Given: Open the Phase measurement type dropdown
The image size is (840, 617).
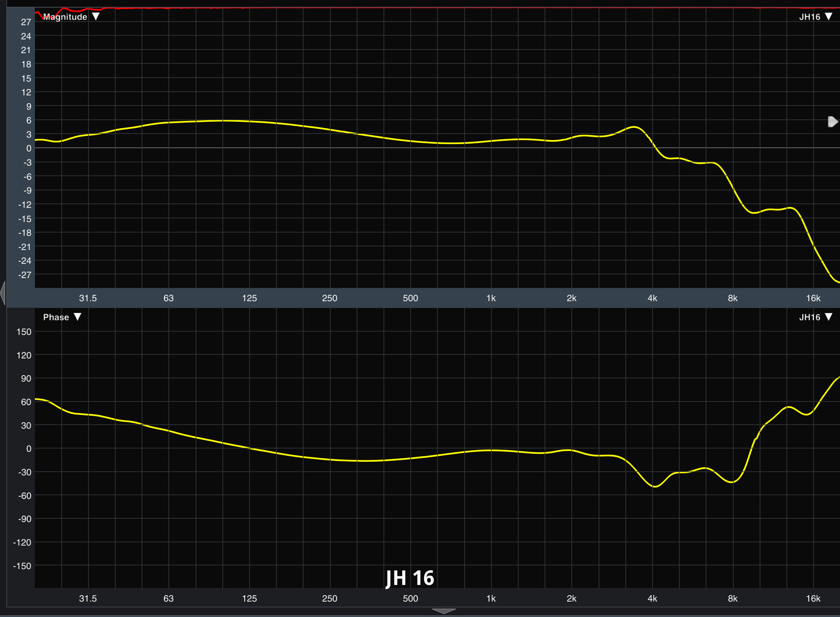Looking at the screenshot, I should tap(78, 317).
